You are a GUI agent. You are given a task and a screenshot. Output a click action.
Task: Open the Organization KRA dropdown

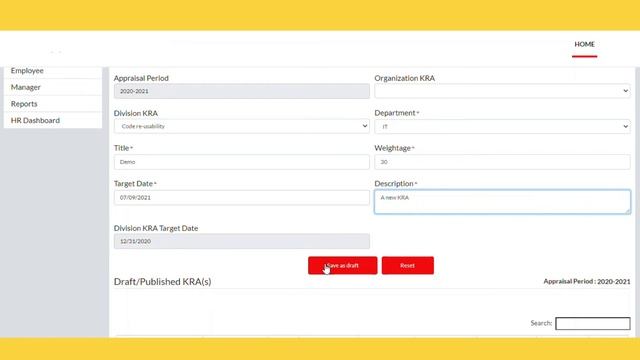[502, 91]
